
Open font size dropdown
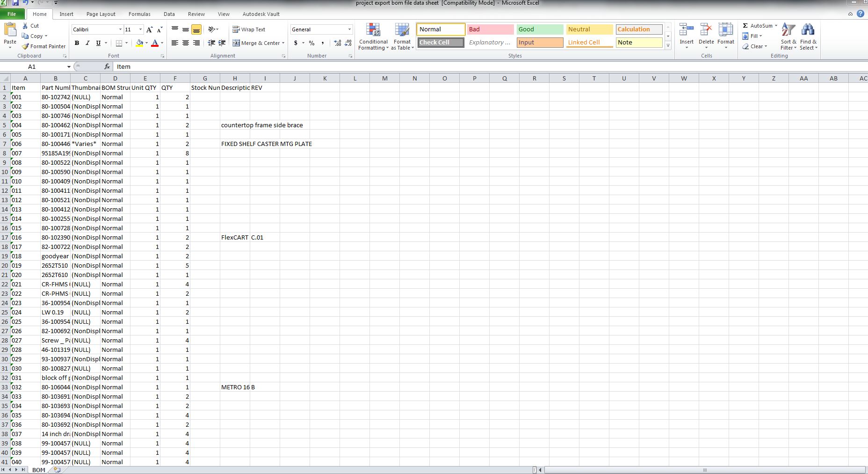(140, 29)
